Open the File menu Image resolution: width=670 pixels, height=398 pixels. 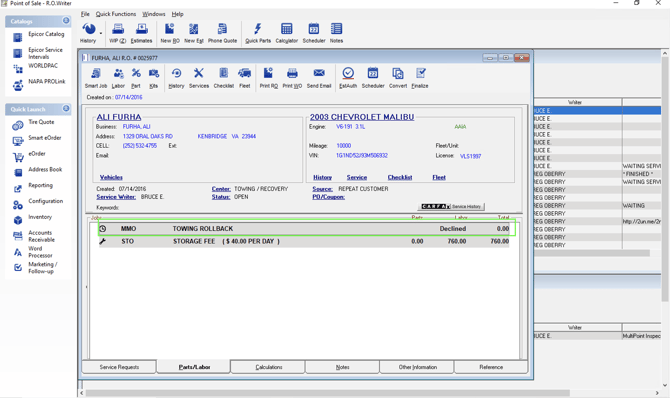pos(85,14)
